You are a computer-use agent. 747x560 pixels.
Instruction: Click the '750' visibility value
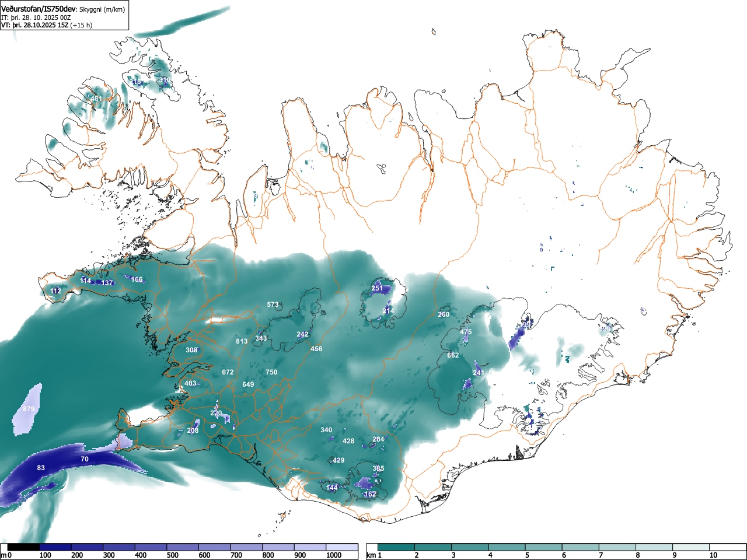271,372
